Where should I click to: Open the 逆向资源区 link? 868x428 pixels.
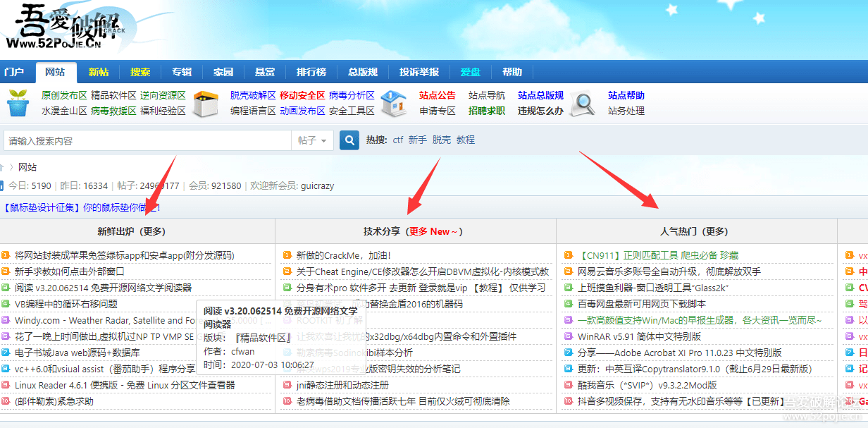point(163,95)
